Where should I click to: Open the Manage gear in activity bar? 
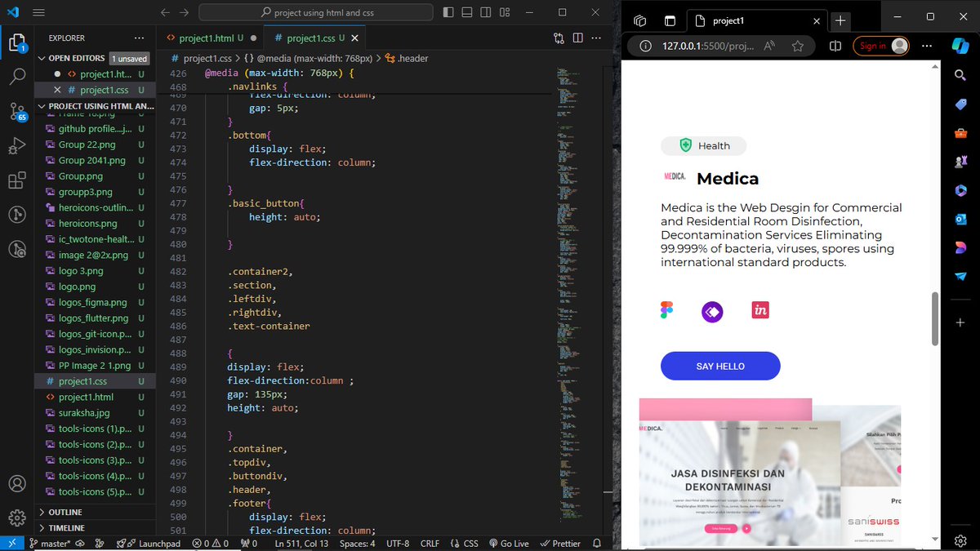click(17, 518)
